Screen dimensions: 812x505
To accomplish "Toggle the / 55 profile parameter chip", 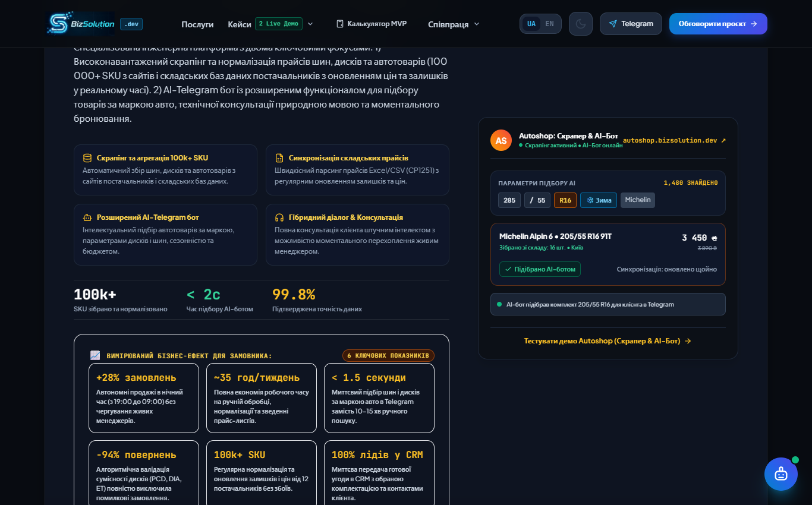I will [537, 200].
